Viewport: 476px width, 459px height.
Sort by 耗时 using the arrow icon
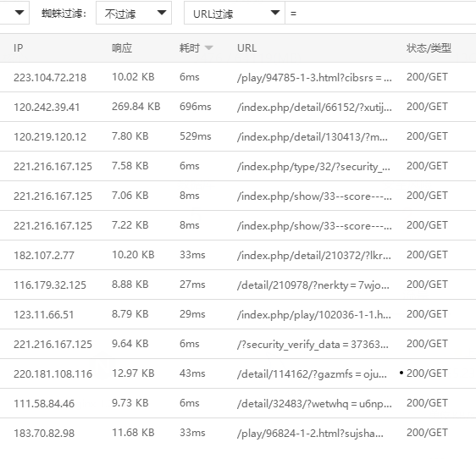click(x=209, y=47)
